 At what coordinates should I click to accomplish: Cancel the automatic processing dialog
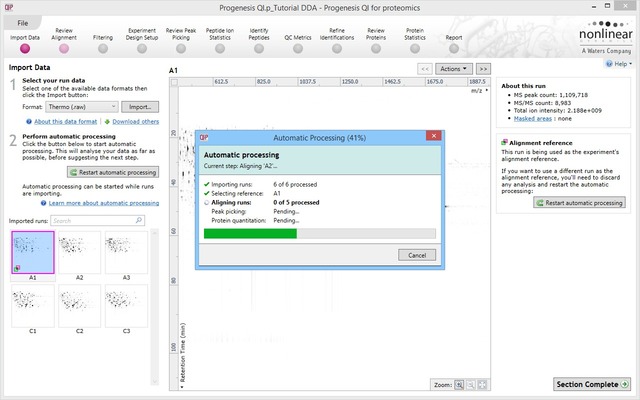click(415, 255)
